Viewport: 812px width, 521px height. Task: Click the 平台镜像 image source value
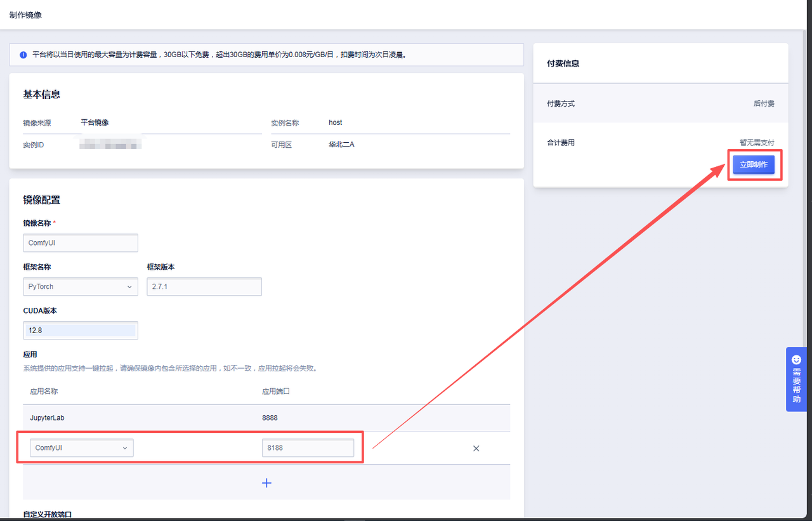(95, 122)
